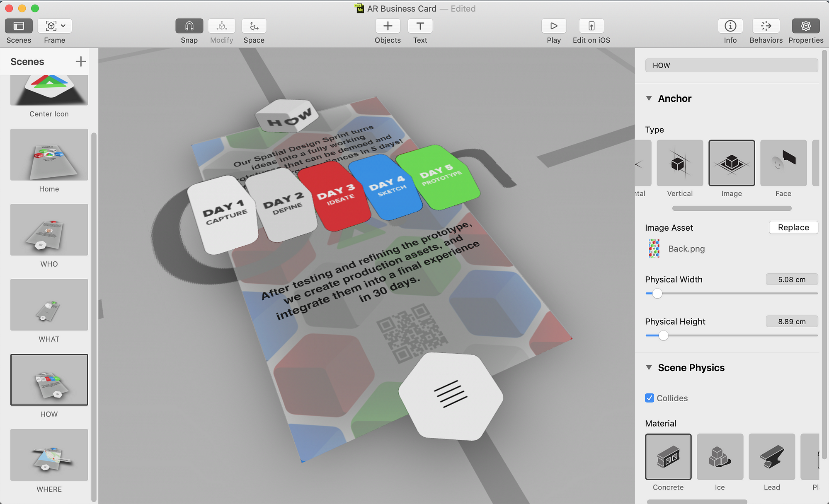This screenshot has height=504, width=829.
Task: Replace the image asset
Action: tap(793, 227)
